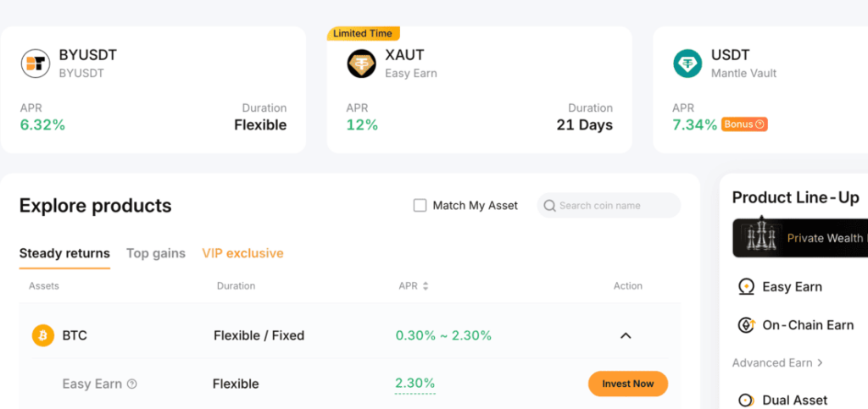Enable the Match My Asset checkbox
The width and height of the screenshot is (868, 409).
tap(420, 206)
